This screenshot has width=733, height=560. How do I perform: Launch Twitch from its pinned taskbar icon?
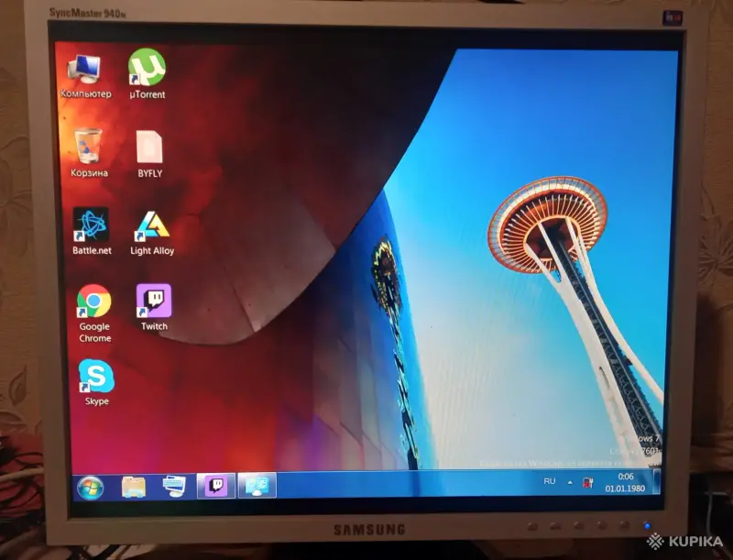216,484
